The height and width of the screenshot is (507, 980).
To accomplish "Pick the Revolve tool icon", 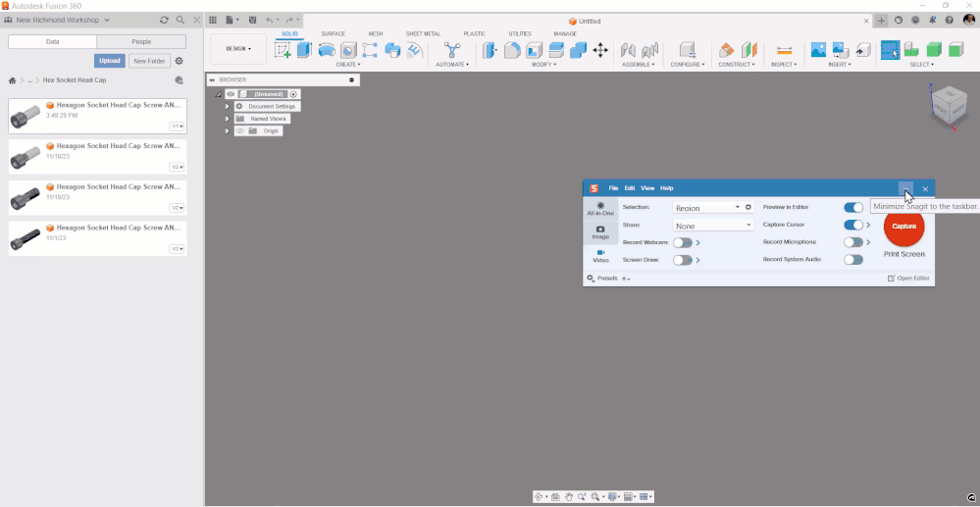I will [x=327, y=50].
